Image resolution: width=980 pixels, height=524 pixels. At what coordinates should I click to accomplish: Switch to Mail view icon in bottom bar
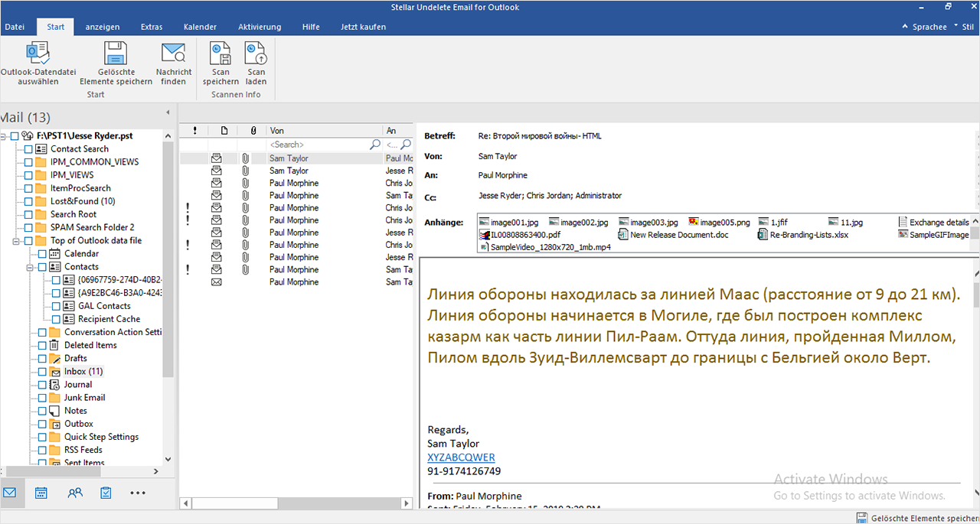tap(10, 493)
